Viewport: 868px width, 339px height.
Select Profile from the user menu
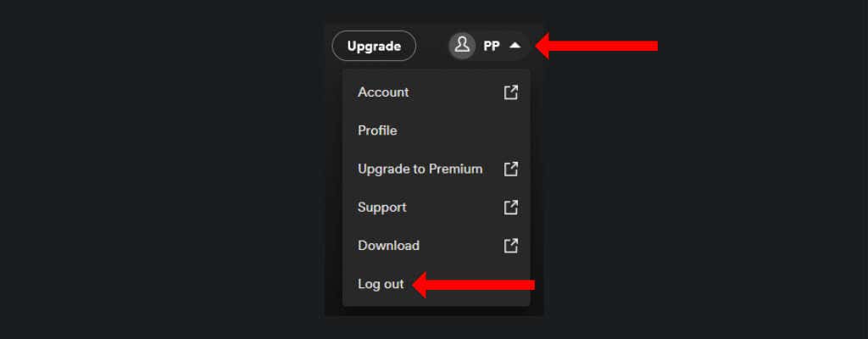tap(377, 131)
